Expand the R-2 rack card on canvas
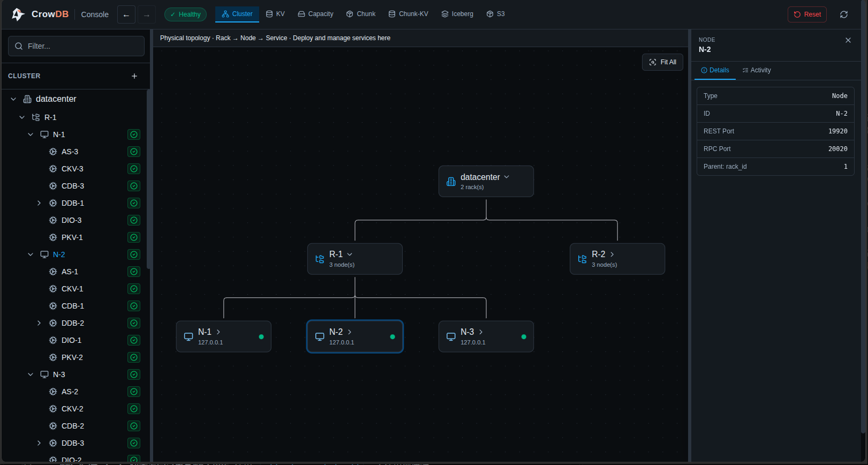 coord(612,254)
